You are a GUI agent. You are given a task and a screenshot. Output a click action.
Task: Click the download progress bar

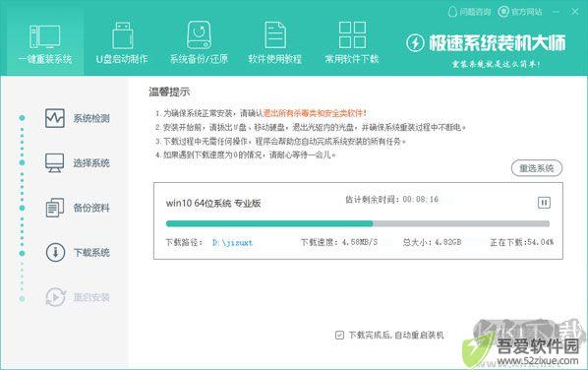click(x=358, y=223)
